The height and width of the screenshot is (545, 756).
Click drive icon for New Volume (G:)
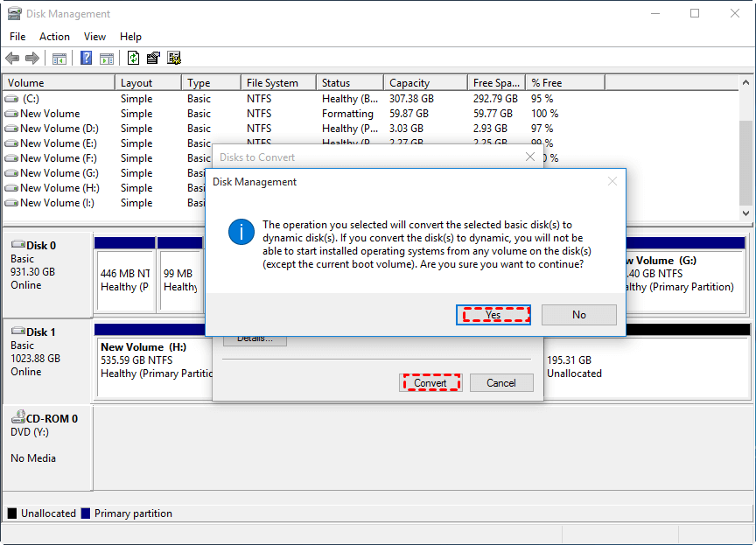click(x=11, y=173)
